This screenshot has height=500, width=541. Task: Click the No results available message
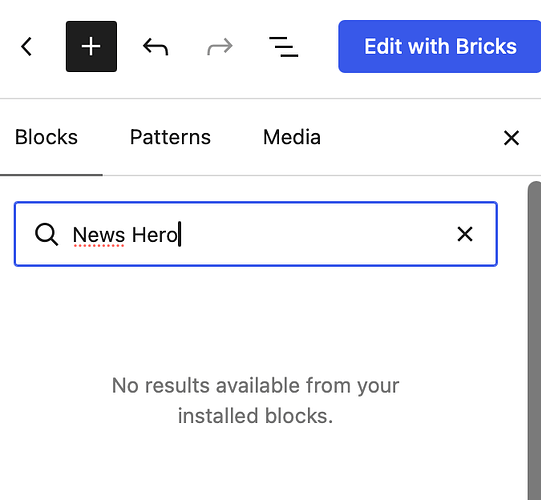pos(256,401)
